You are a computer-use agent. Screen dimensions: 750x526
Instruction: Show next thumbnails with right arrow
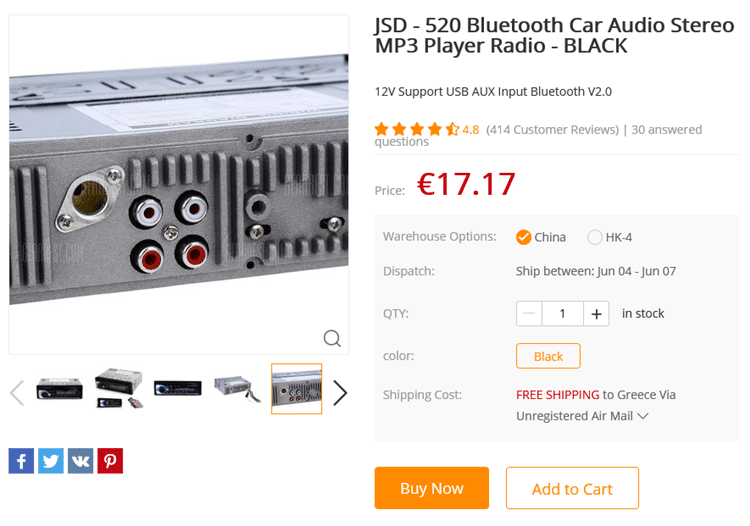[340, 393]
